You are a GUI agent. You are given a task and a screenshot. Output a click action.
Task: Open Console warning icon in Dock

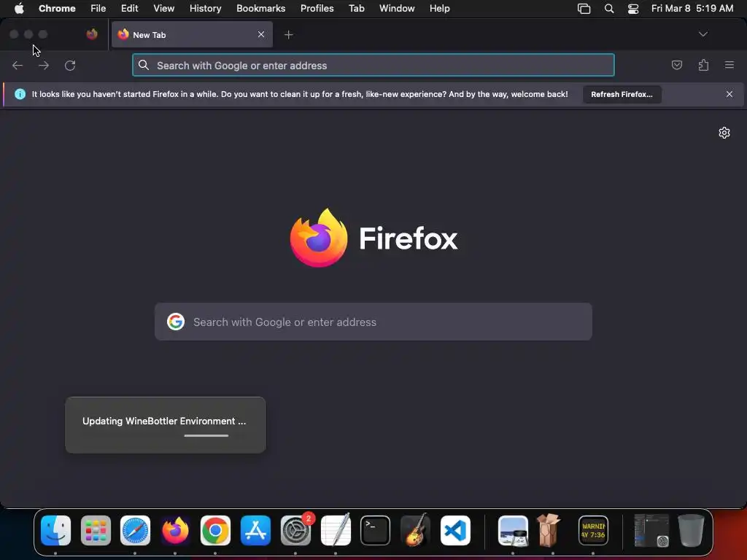pos(593,531)
